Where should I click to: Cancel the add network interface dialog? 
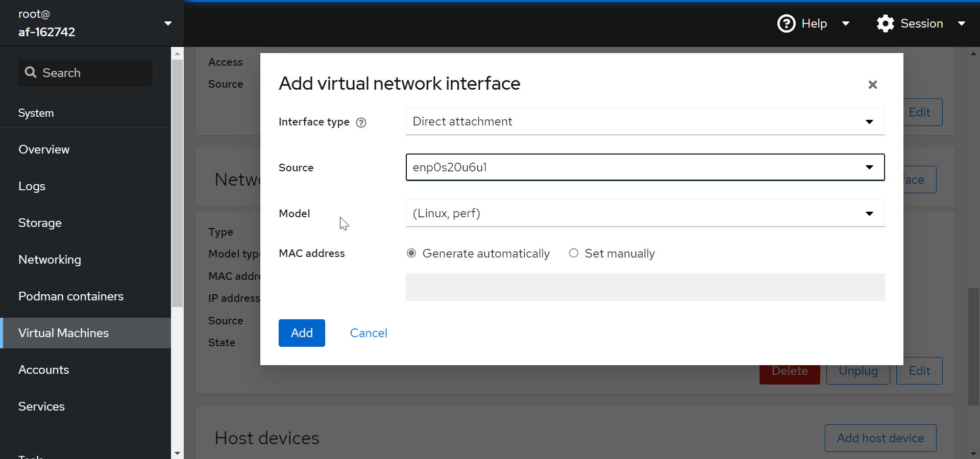[x=369, y=333]
